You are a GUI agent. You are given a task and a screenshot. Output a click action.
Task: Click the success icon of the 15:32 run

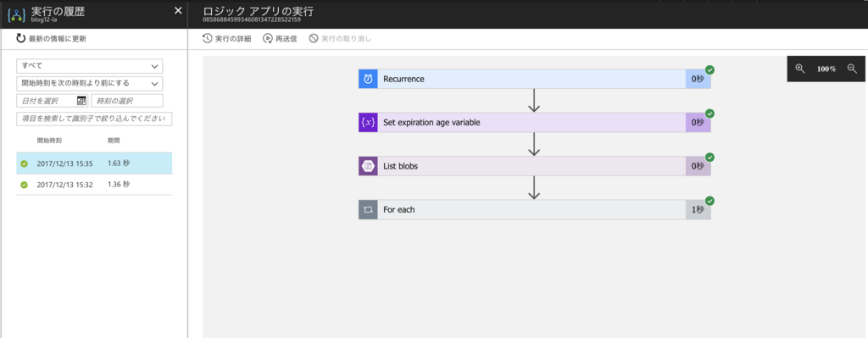point(24,185)
